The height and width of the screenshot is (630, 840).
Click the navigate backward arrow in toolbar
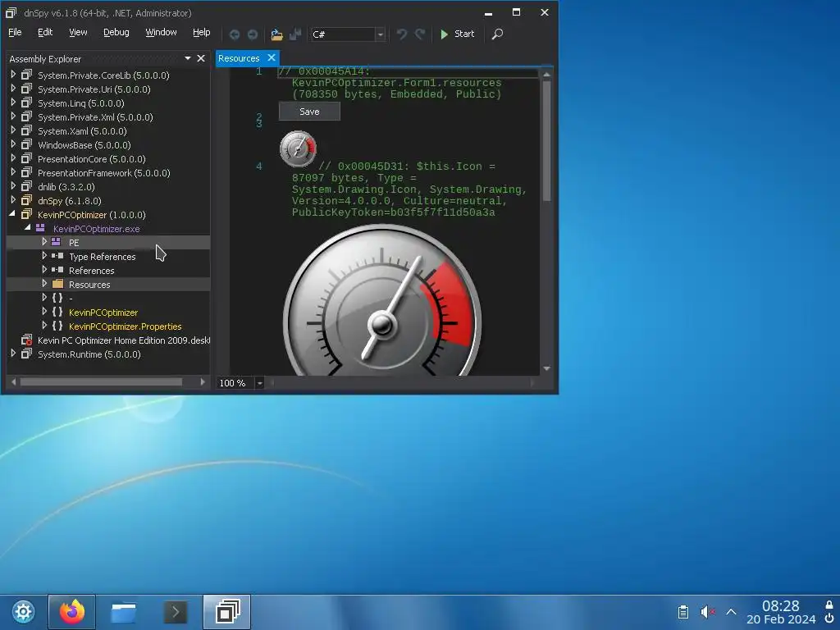pyautogui.click(x=234, y=34)
